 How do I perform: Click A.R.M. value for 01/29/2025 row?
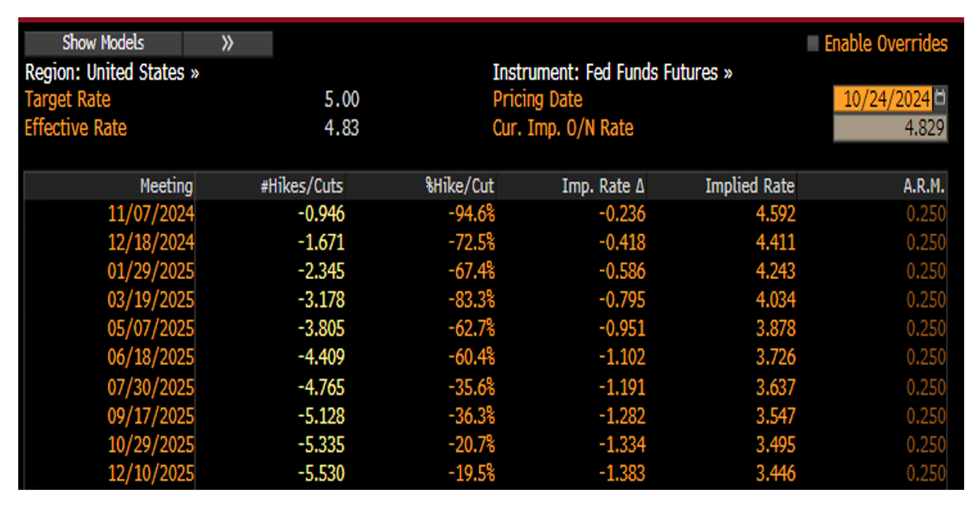point(926,271)
